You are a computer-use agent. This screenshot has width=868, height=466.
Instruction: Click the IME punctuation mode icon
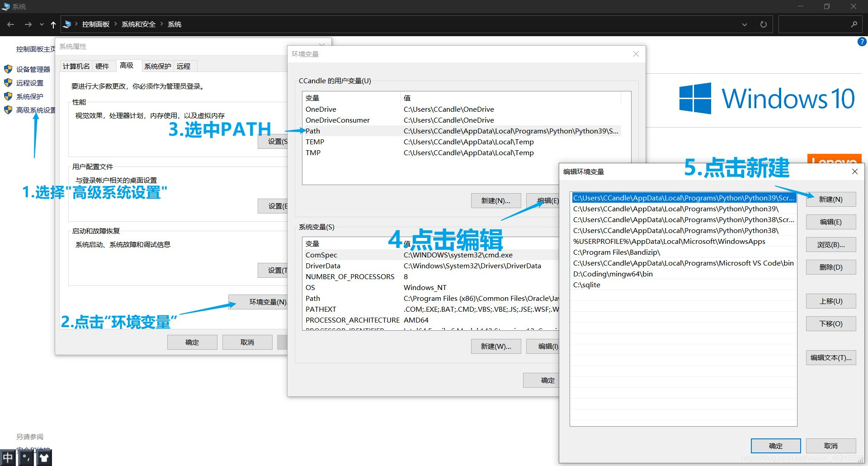(26, 457)
